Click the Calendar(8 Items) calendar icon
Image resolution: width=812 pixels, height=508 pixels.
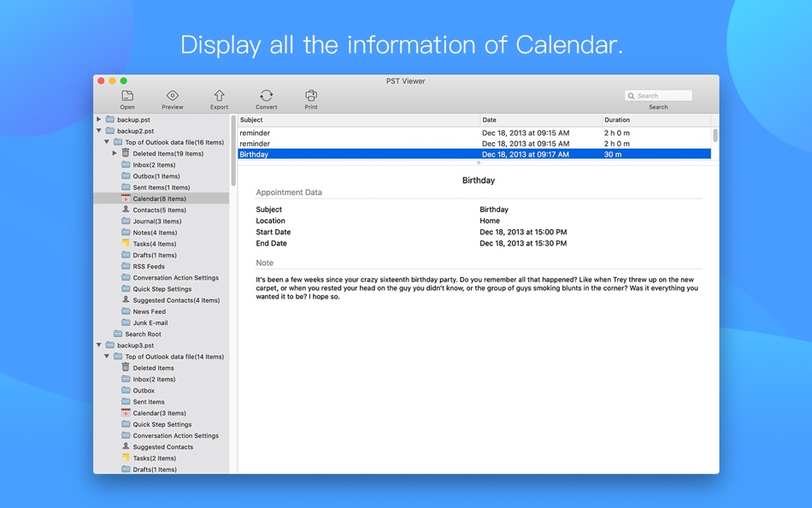click(x=126, y=198)
